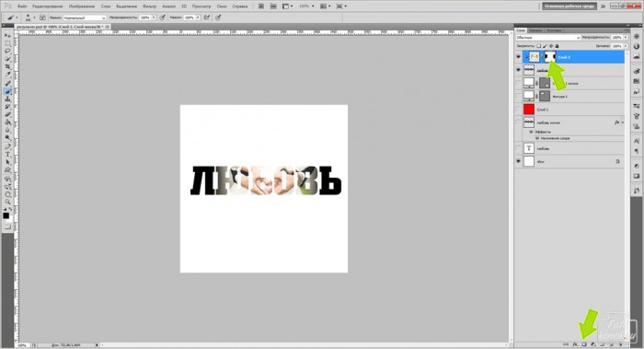
Task: Select the Eraser tool
Action: click(7, 115)
